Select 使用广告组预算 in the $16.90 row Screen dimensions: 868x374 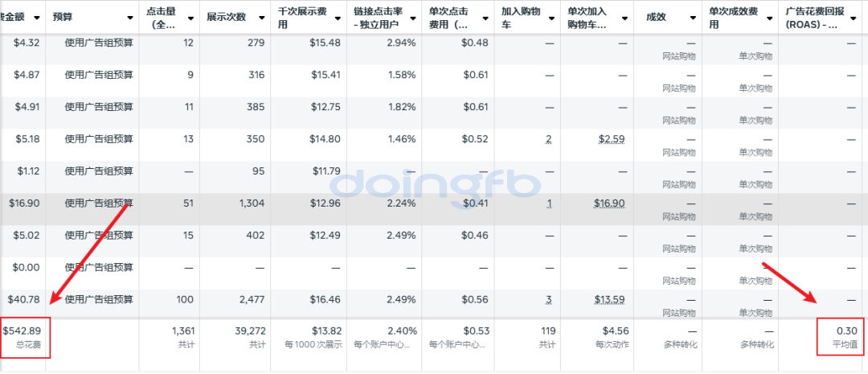point(99,203)
